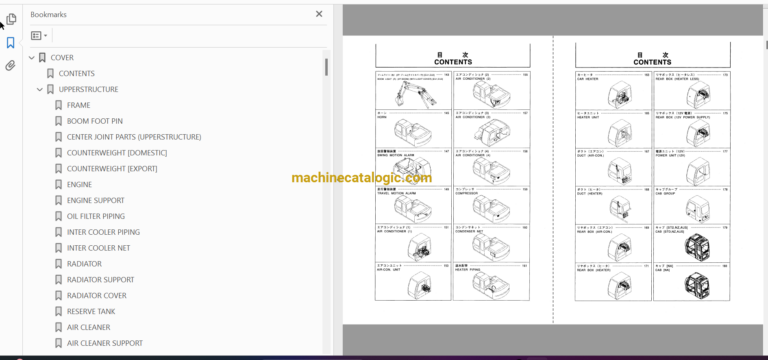Open the RADIATOR SUPPORT bookmark
This screenshot has width=768, height=360.
click(x=100, y=280)
